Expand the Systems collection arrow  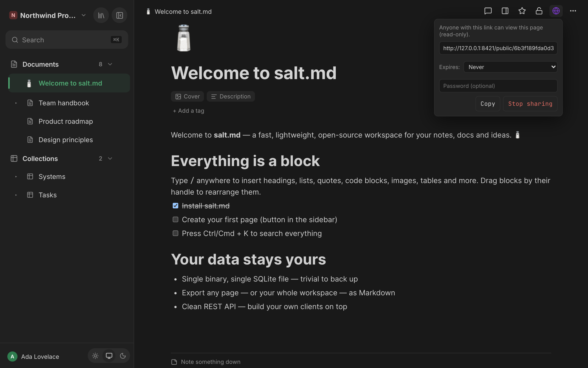pyautogui.click(x=16, y=176)
